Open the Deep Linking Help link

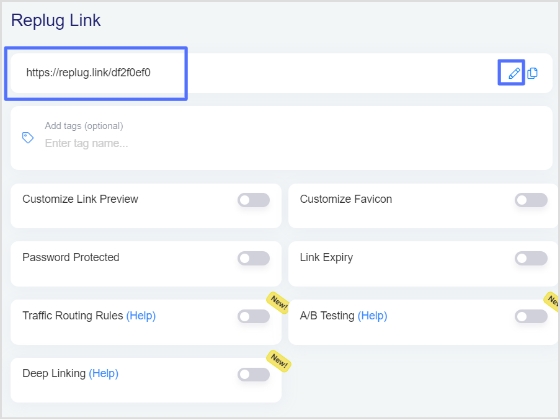coord(104,374)
